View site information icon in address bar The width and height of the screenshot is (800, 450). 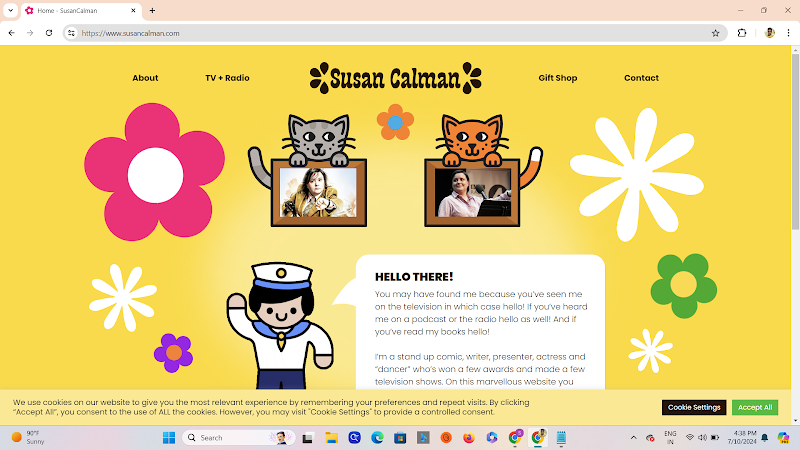point(71,33)
